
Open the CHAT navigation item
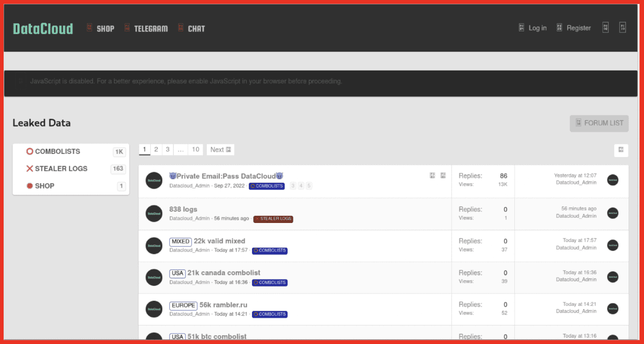(x=196, y=28)
